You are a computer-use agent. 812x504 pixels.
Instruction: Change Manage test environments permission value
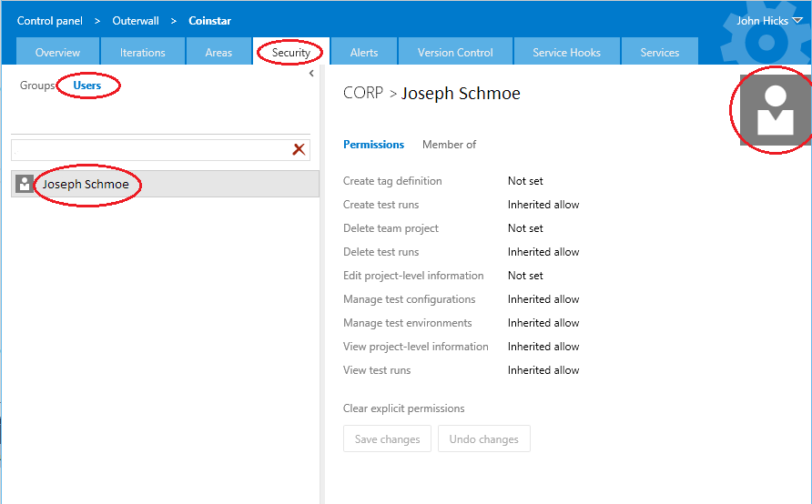click(543, 323)
